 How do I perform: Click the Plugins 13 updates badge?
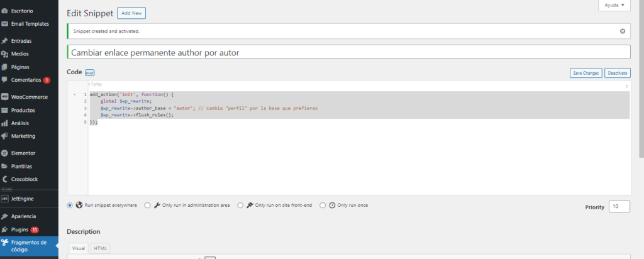pos(35,229)
